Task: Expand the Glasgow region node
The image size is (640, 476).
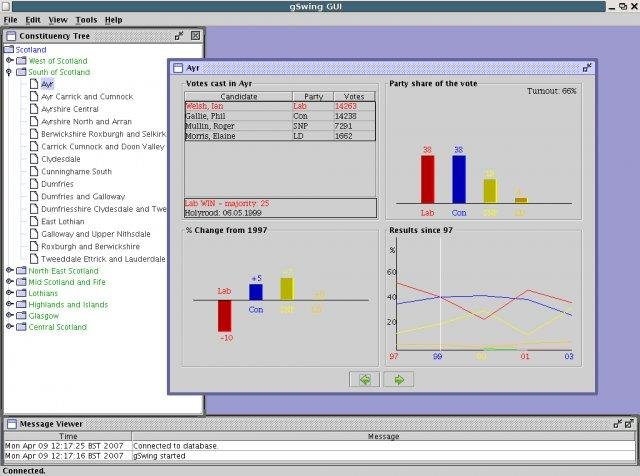Action: [9, 315]
